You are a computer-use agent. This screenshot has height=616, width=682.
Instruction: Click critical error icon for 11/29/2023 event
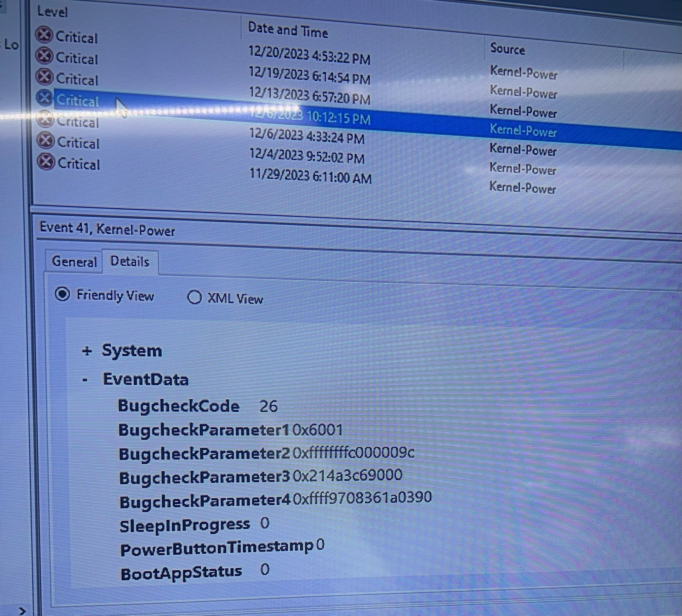(46, 161)
